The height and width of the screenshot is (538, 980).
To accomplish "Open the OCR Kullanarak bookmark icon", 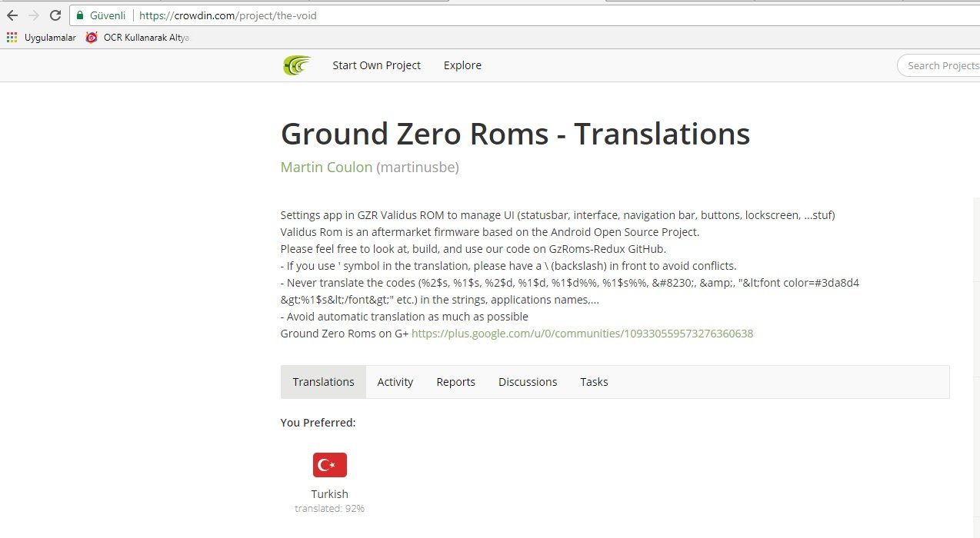I will (x=92, y=37).
